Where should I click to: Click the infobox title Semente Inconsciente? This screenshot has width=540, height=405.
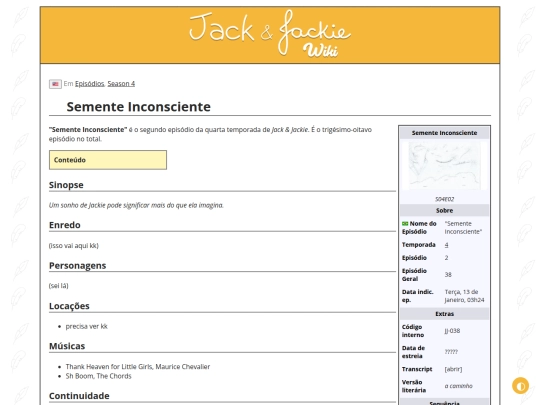coord(444,133)
